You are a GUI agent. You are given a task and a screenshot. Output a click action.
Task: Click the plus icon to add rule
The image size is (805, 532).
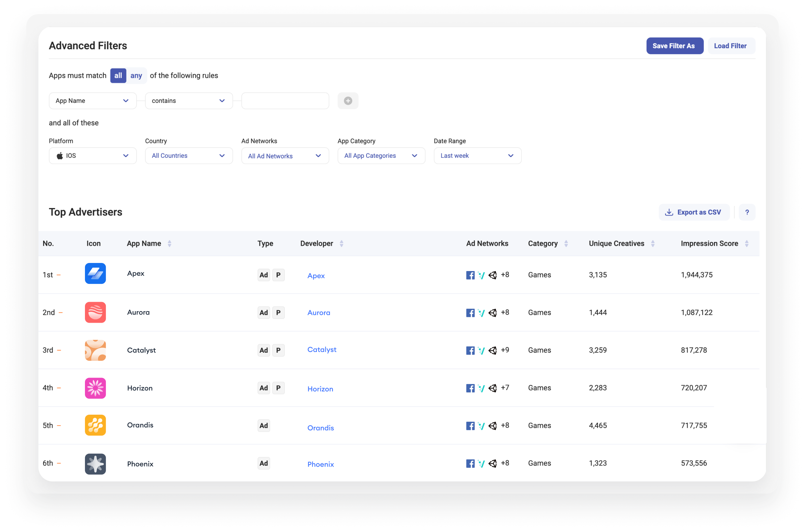(x=348, y=101)
